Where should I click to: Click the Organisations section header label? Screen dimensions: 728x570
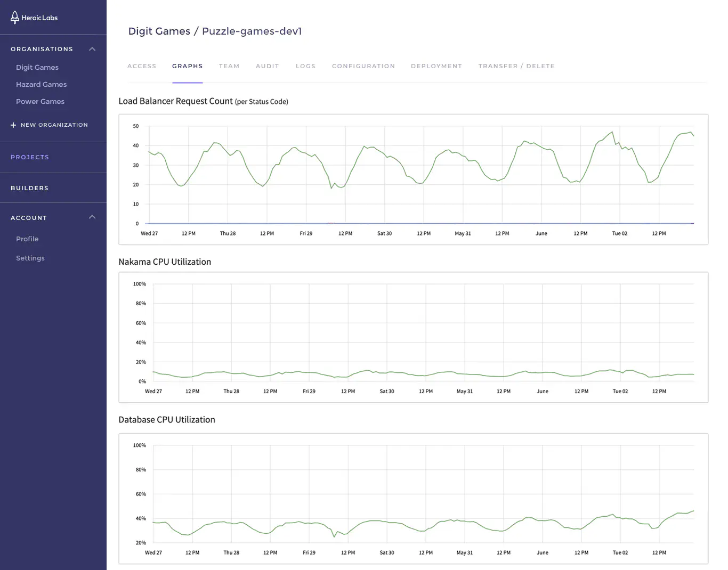click(42, 49)
